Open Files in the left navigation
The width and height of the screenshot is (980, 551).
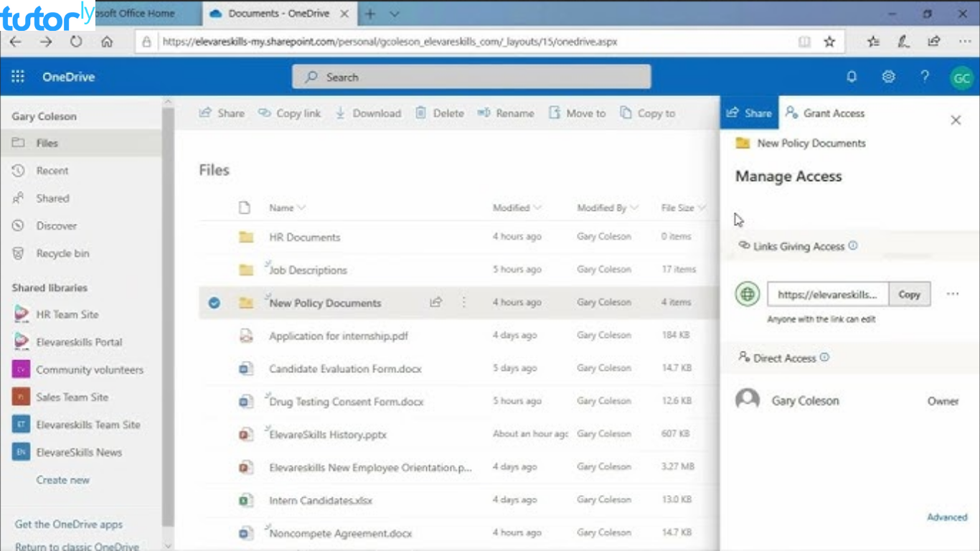(81, 143)
